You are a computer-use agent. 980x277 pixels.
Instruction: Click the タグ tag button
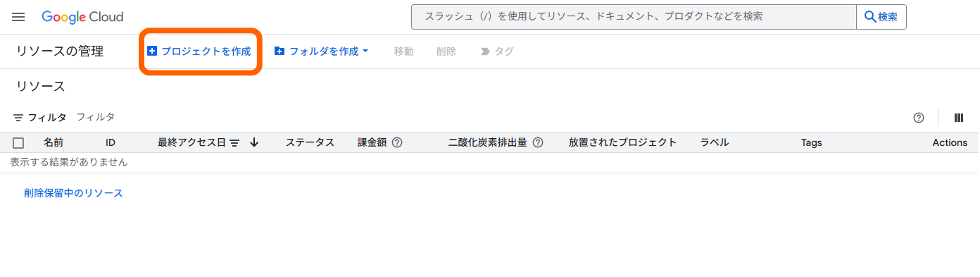[497, 51]
